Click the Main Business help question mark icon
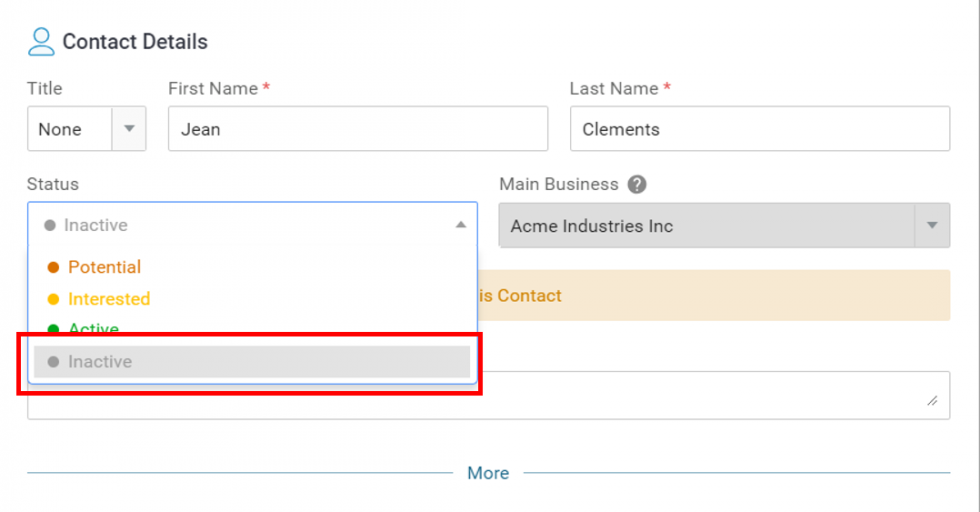 click(x=637, y=185)
